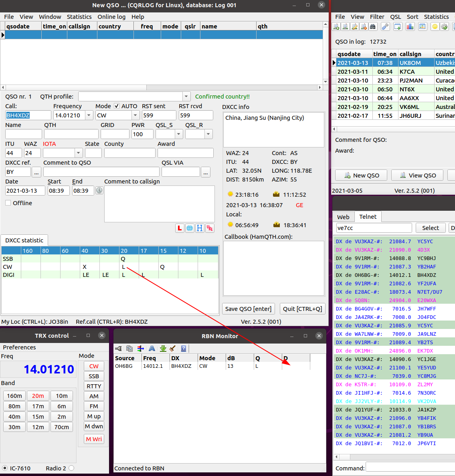
Task: Click the M Wri button in TRX control
Action: pos(94,439)
